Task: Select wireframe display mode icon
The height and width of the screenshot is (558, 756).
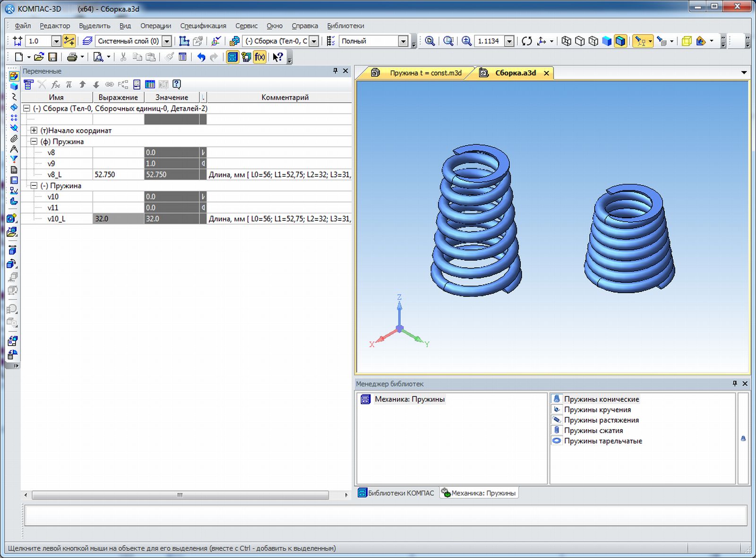Action: [566, 41]
